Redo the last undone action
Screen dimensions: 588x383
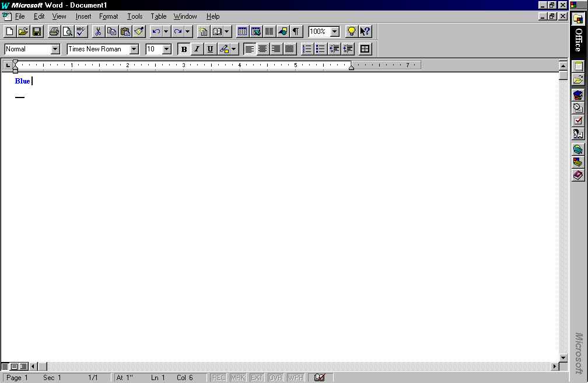pos(178,32)
